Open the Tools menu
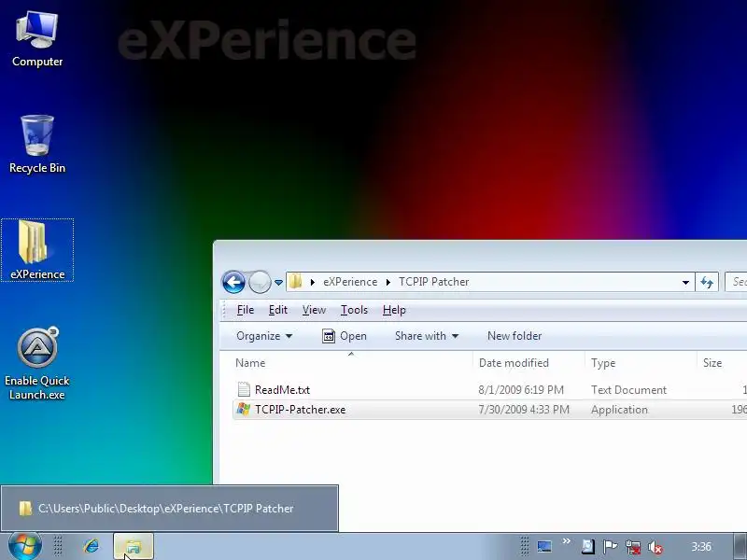The width and height of the screenshot is (747, 560). [354, 310]
